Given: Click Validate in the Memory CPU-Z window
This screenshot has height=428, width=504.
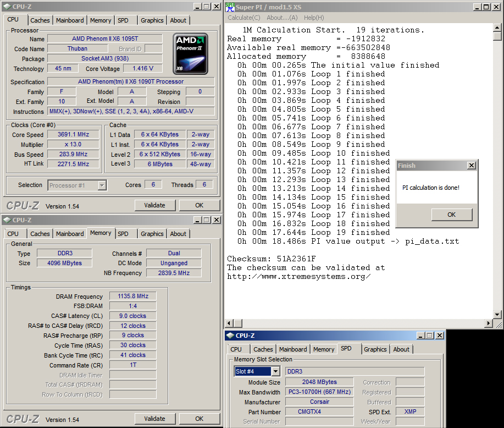Looking at the screenshot, I should click(154, 419).
